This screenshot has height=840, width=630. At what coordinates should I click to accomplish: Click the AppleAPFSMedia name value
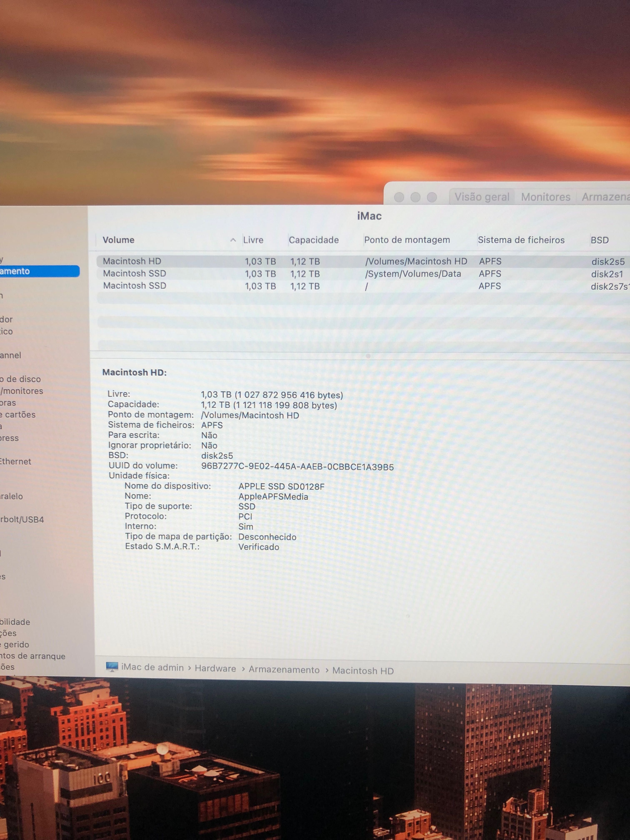tap(273, 496)
